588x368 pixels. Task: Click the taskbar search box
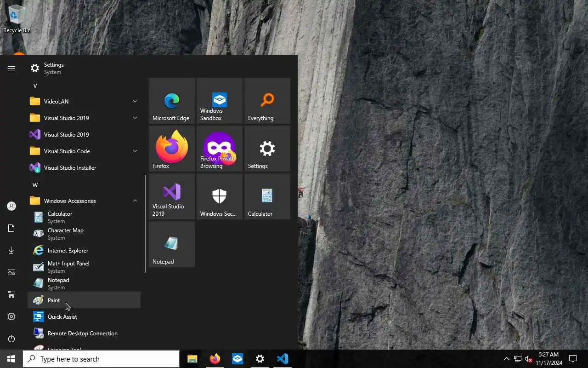click(x=101, y=359)
